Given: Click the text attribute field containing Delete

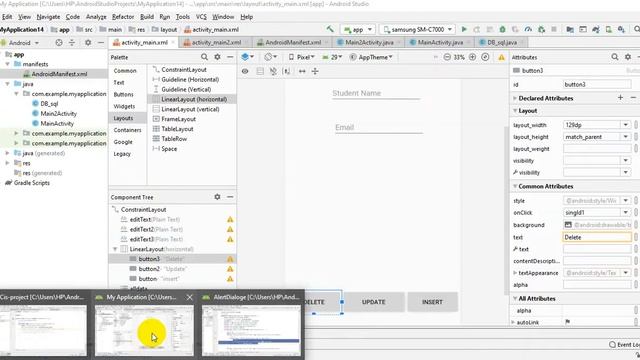Looking at the screenshot, I should 597,237.
